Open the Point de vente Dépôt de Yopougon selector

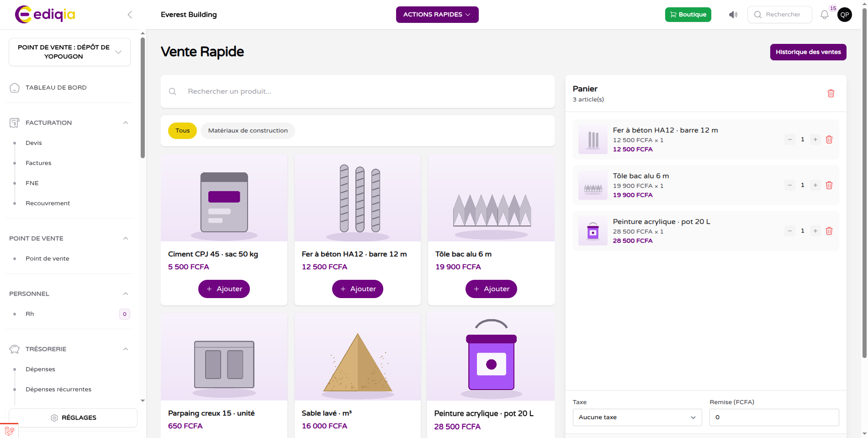point(69,52)
